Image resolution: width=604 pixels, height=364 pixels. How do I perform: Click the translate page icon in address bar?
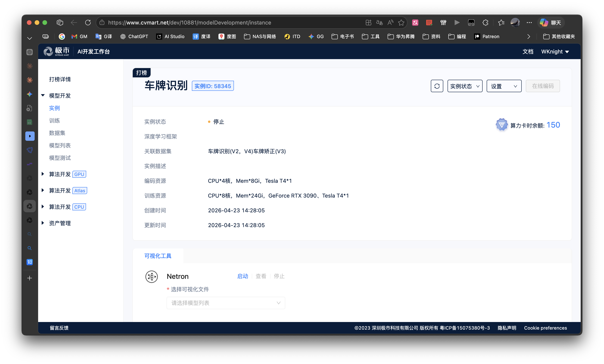point(379,23)
